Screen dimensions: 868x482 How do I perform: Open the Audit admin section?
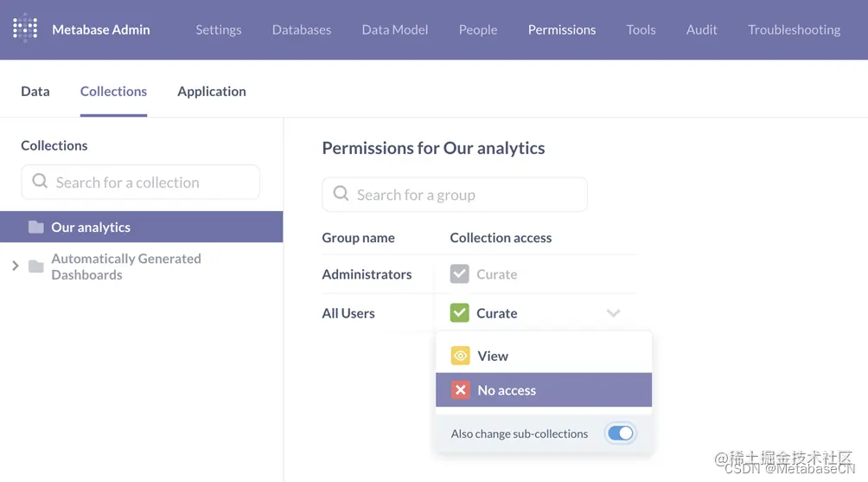pos(701,29)
